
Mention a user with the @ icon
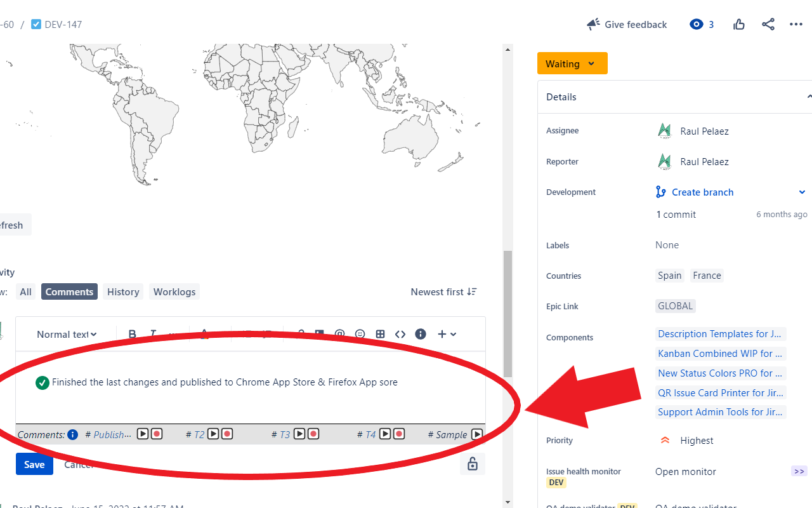[x=339, y=334]
